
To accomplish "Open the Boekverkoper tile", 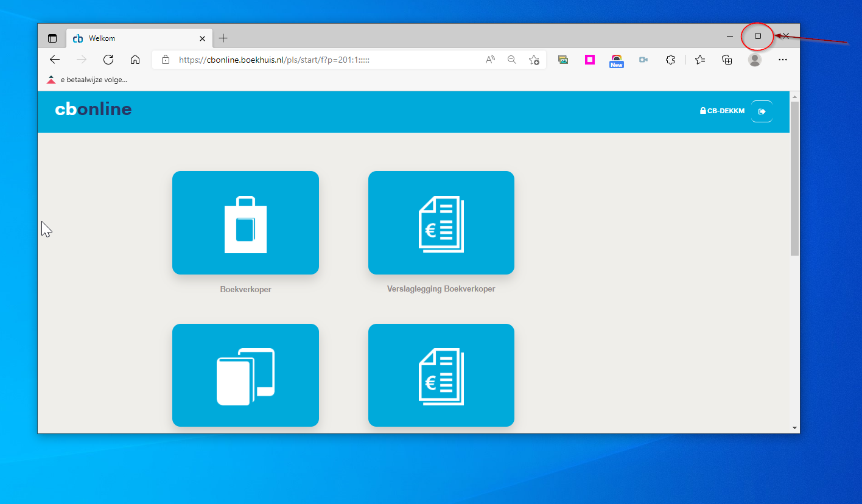I will 245,223.
